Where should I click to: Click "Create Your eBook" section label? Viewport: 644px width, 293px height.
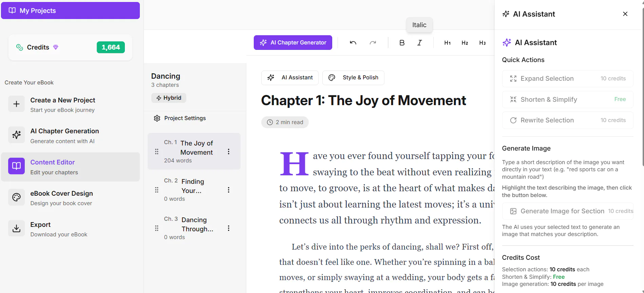29,82
